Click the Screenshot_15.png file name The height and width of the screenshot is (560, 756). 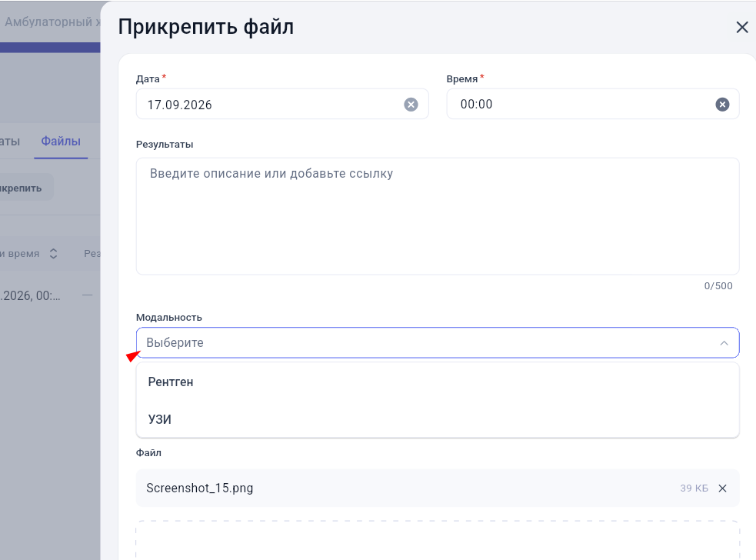pos(200,488)
